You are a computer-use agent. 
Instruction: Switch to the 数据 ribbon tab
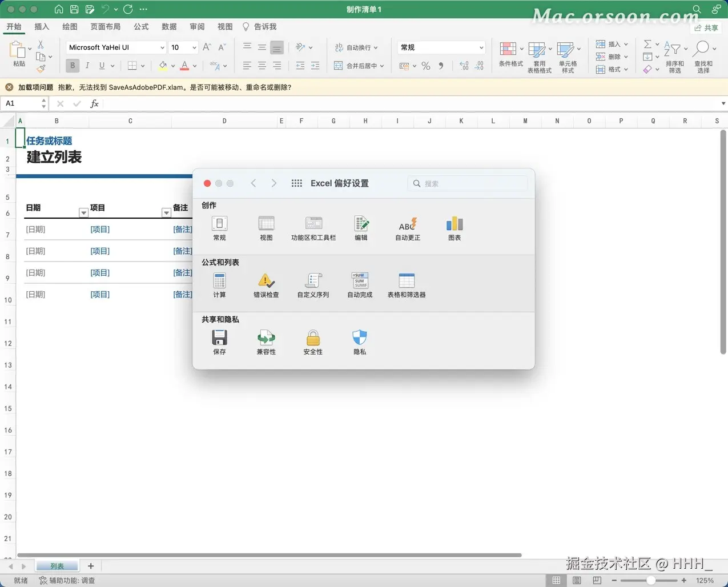pyautogui.click(x=169, y=27)
